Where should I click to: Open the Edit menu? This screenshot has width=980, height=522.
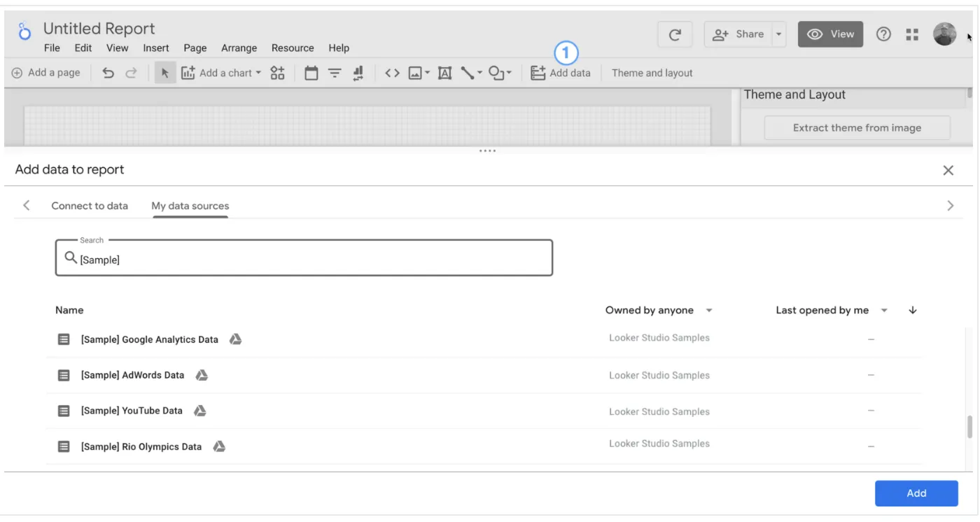[83, 48]
